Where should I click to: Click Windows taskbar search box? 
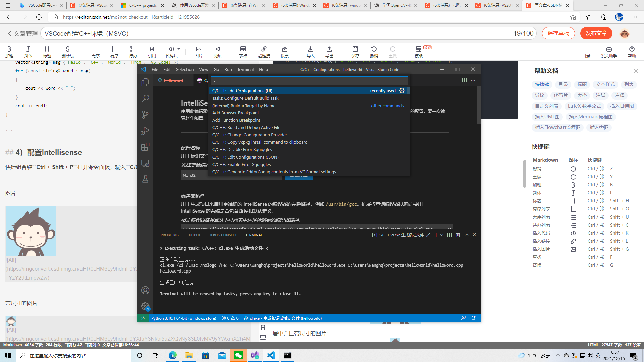[74, 355]
